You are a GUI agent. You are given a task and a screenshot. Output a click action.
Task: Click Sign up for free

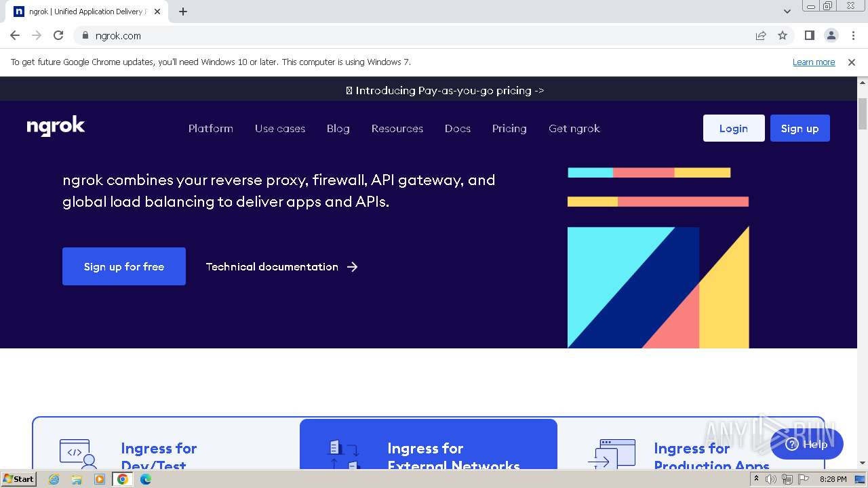(x=124, y=266)
